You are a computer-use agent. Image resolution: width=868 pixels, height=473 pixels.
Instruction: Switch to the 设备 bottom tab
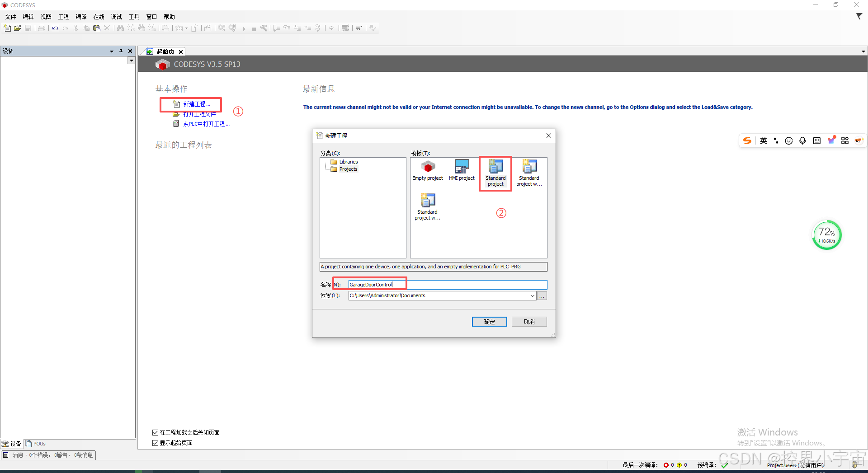tap(11, 444)
